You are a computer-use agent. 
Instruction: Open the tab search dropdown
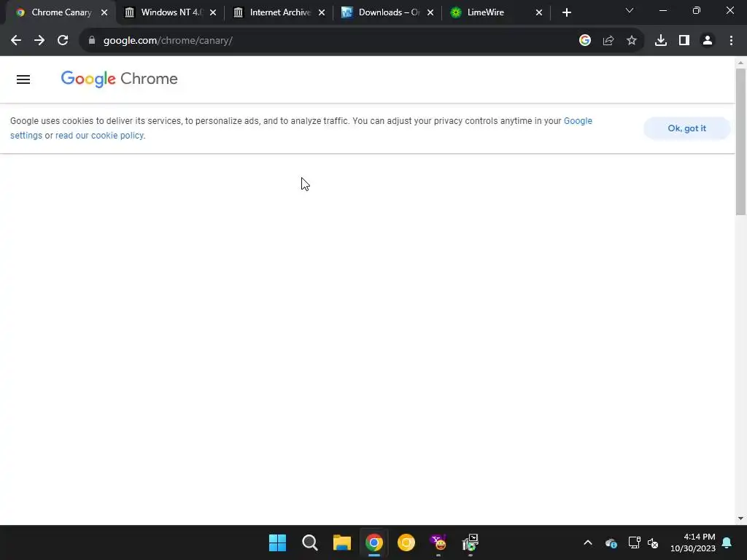click(630, 10)
